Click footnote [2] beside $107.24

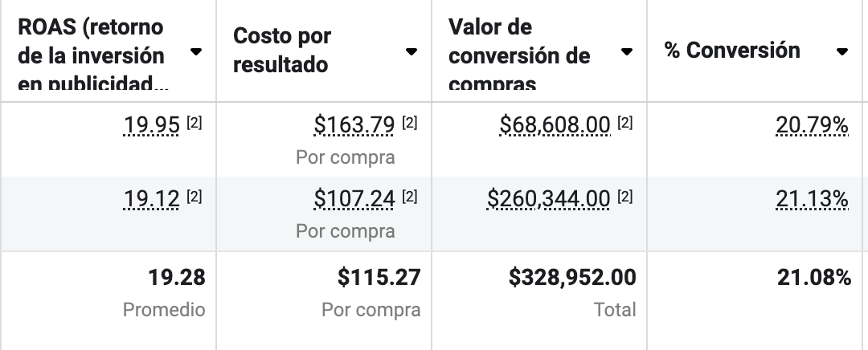(409, 196)
